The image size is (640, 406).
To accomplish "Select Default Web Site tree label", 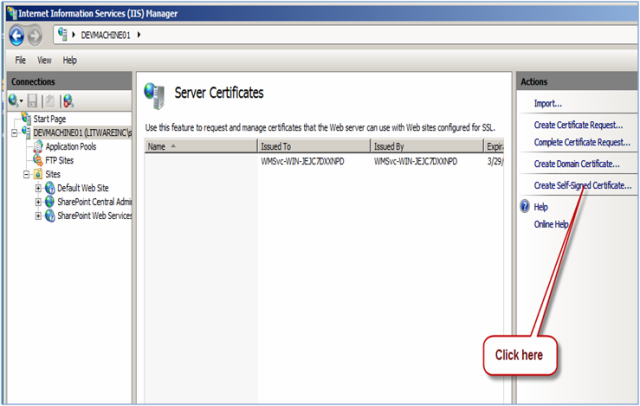I will point(83,188).
